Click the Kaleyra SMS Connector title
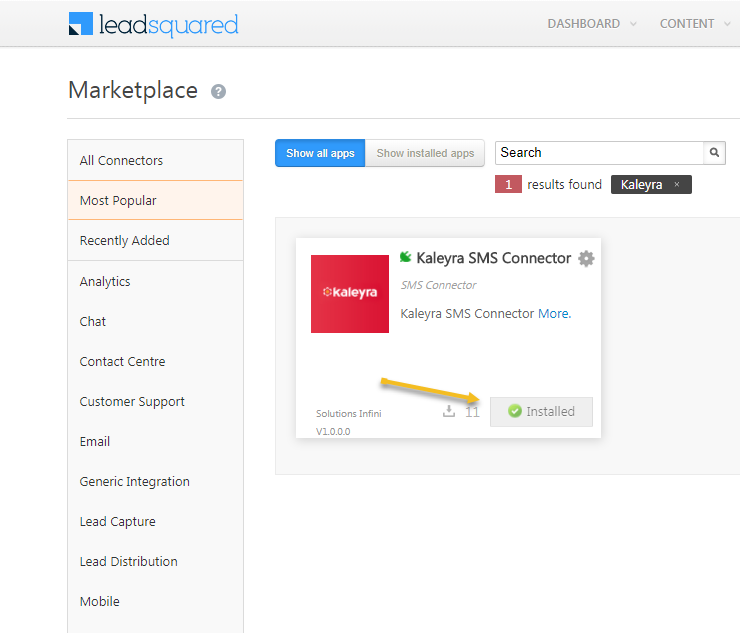The width and height of the screenshot is (740, 633). (494, 258)
